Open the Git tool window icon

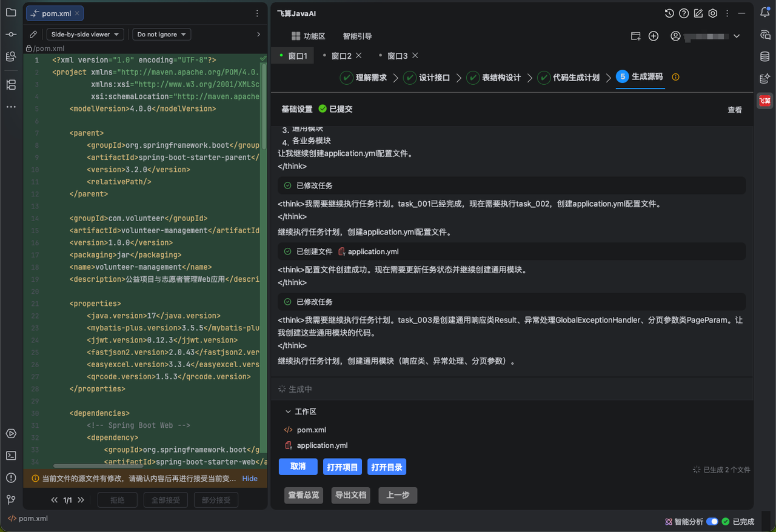click(11, 500)
